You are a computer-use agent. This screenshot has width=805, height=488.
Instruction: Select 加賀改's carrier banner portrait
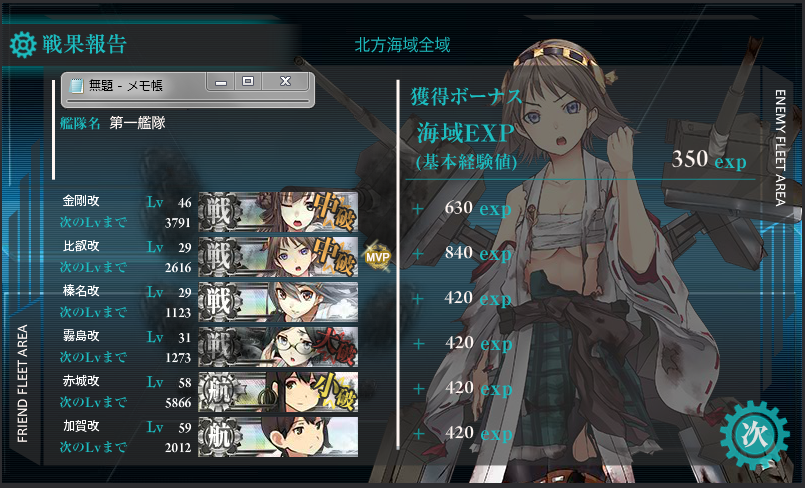[x=278, y=437]
